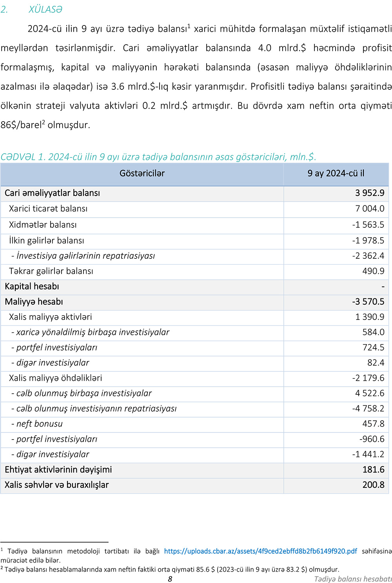This screenshot has width=392, height=583.
Task: Select the '9 ay 2024-cü il' column header
Action: (336, 173)
